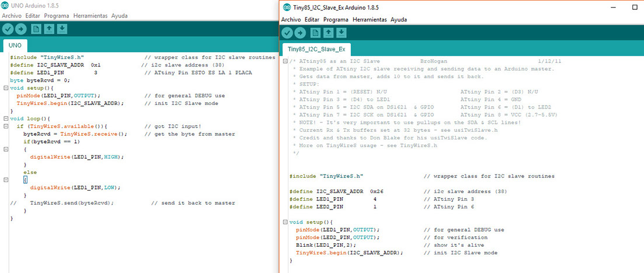Save sketch icon in UNO window
The height and width of the screenshot is (273, 644).
62,29
